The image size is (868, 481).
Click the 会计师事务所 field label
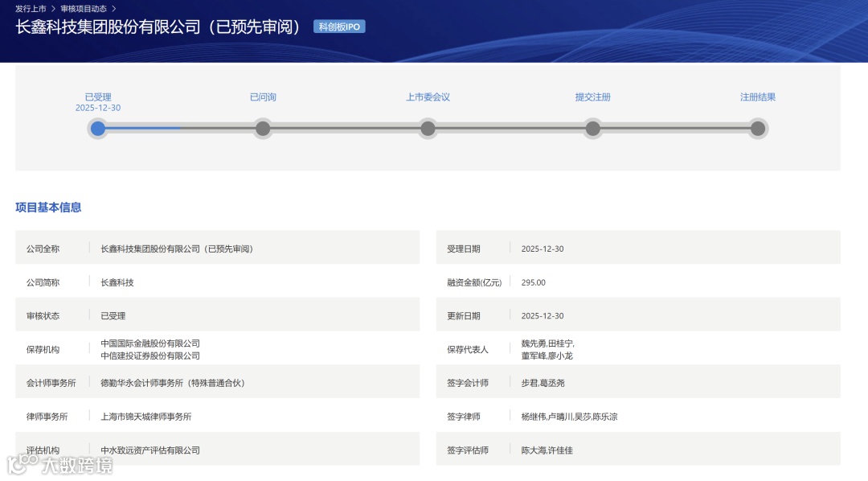tap(51, 383)
